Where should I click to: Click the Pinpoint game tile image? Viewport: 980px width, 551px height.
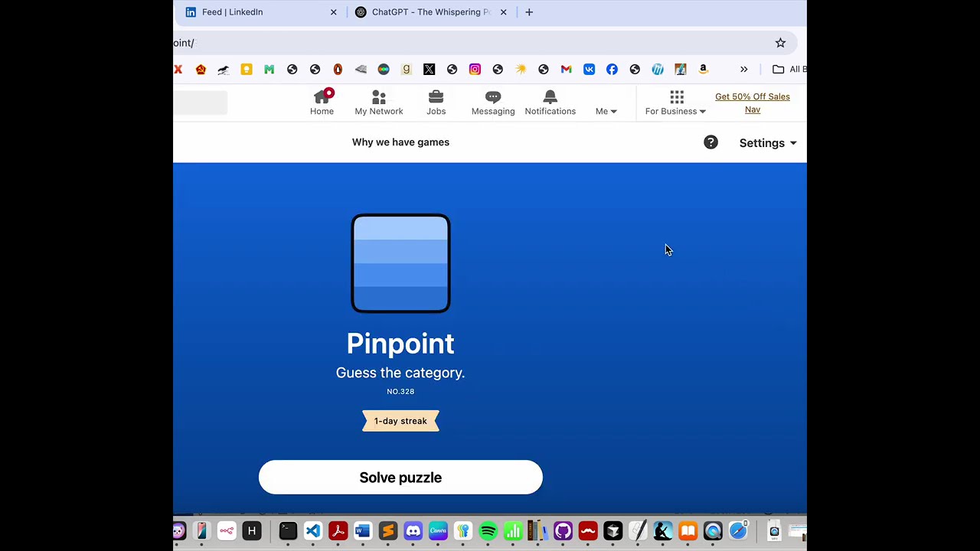[x=400, y=263]
